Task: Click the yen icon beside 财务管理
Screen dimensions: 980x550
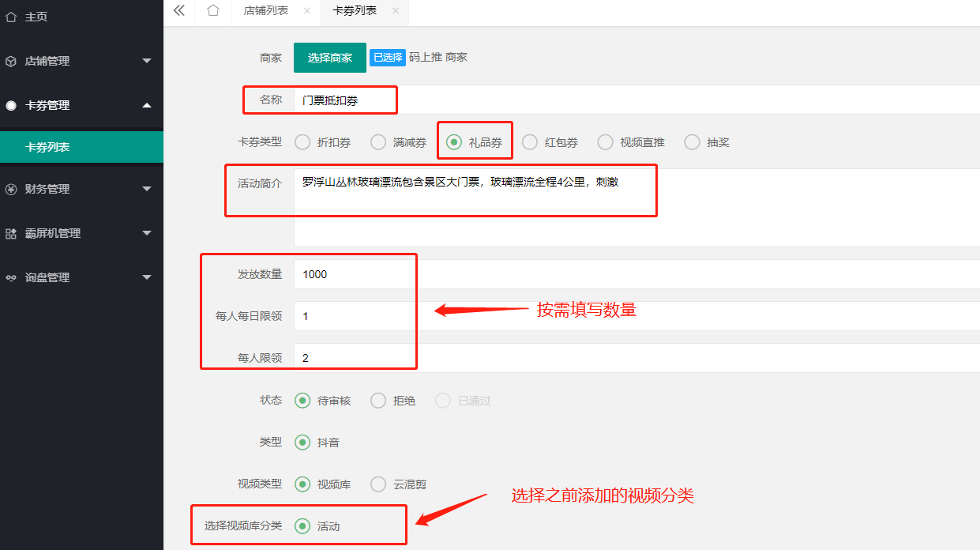Action: pyautogui.click(x=11, y=189)
